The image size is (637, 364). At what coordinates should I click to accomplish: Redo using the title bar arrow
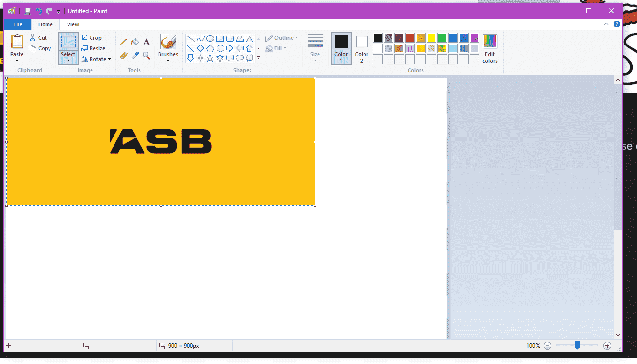point(49,11)
